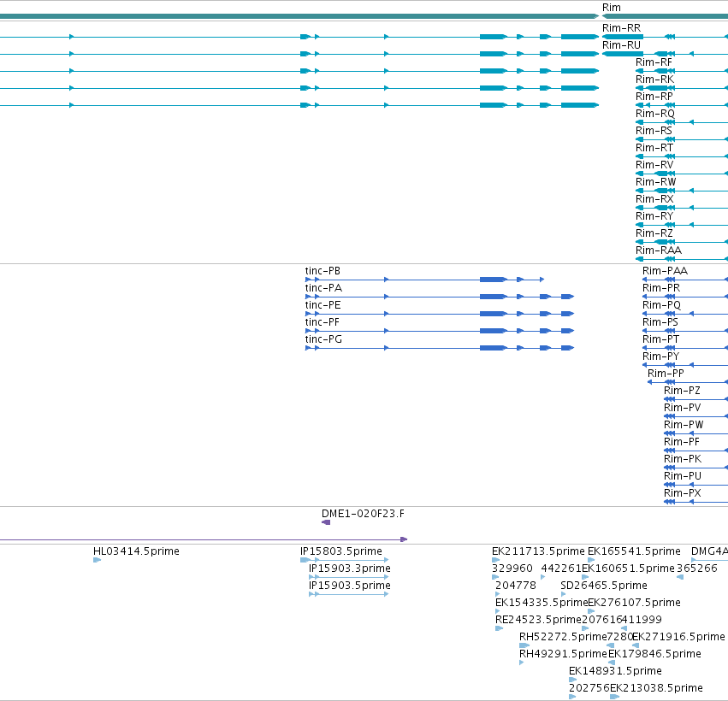Select the 365266 feature label

click(697, 568)
